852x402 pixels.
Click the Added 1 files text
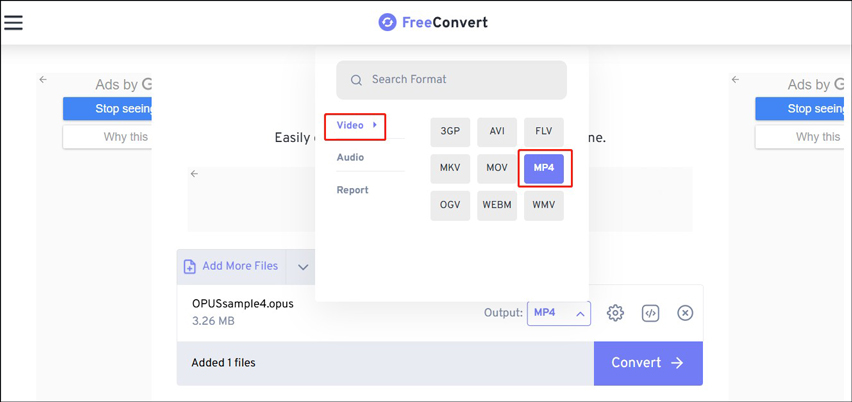223,362
